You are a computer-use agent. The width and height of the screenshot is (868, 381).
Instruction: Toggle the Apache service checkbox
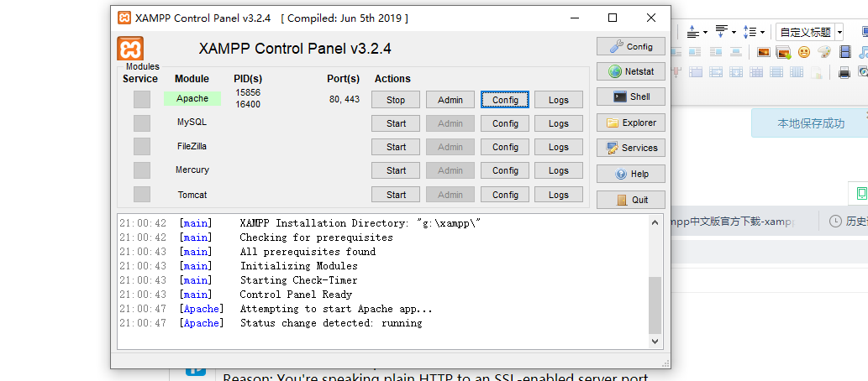point(142,100)
